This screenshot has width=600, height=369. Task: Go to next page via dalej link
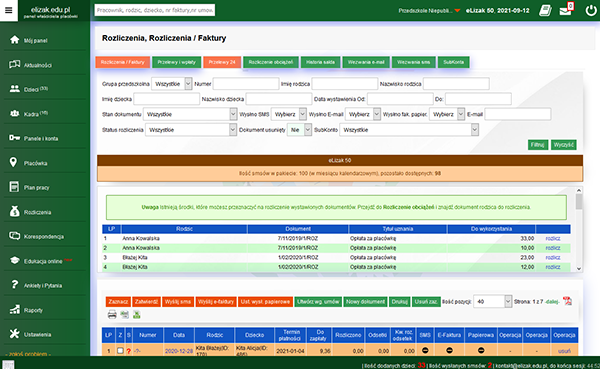click(x=552, y=302)
